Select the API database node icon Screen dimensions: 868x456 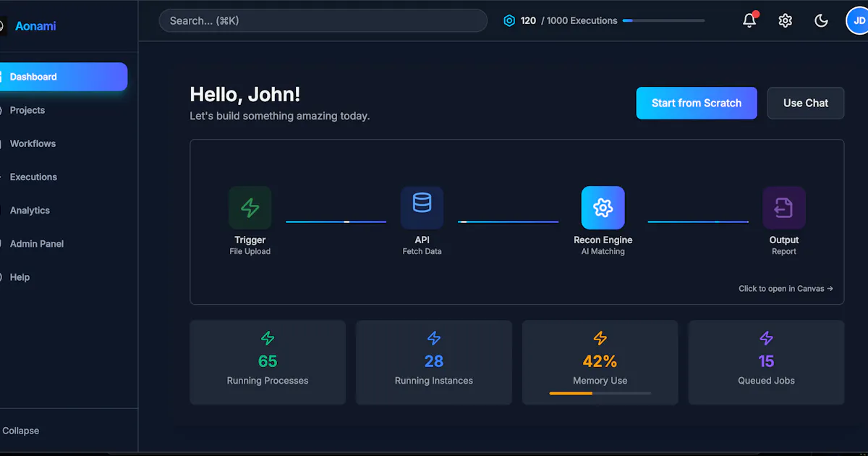point(422,208)
